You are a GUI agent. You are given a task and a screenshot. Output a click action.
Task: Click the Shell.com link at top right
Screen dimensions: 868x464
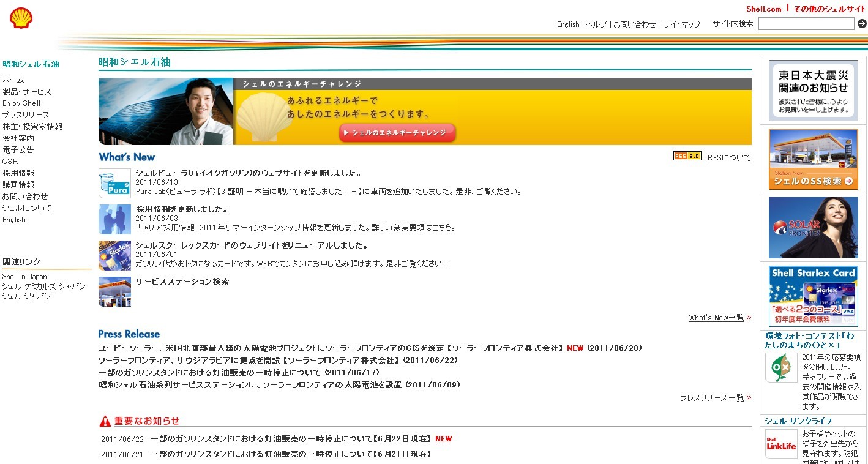pos(763,9)
